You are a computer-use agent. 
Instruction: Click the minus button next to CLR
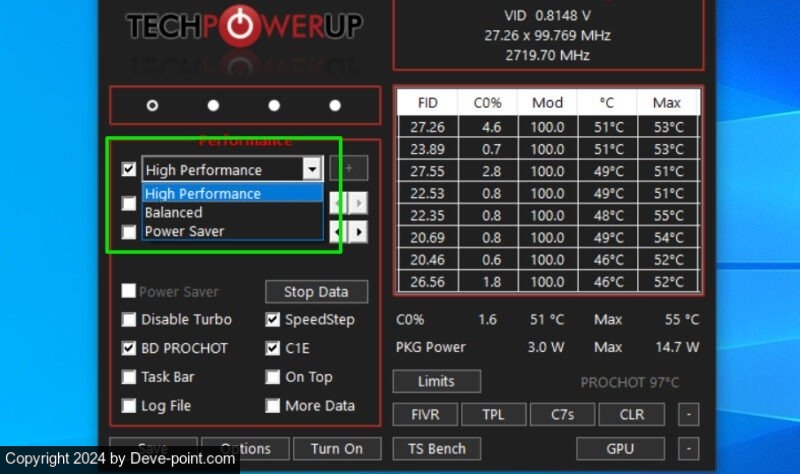(x=688, y=414)
